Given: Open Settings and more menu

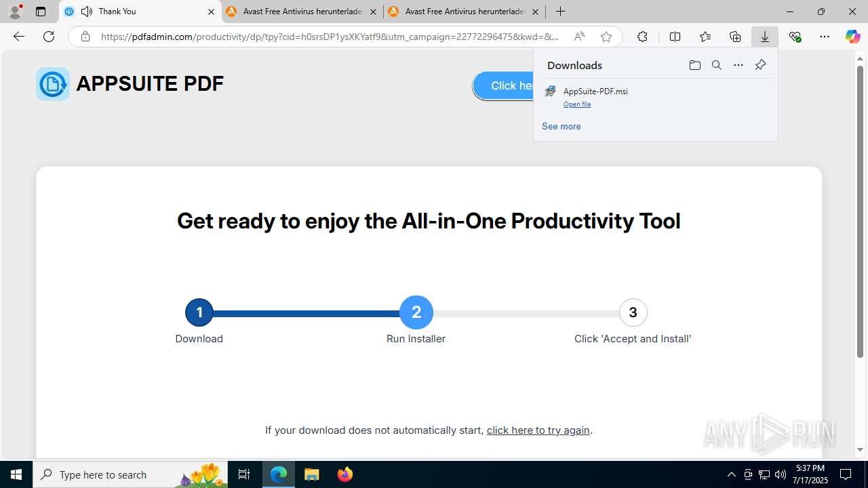Looking at the screenshot, I should tap(825, 37).
